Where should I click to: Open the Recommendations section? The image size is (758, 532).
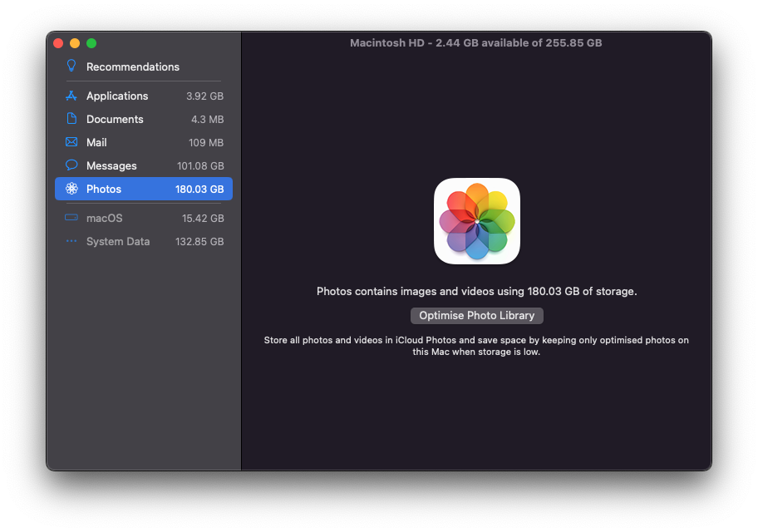click(133, 66)
